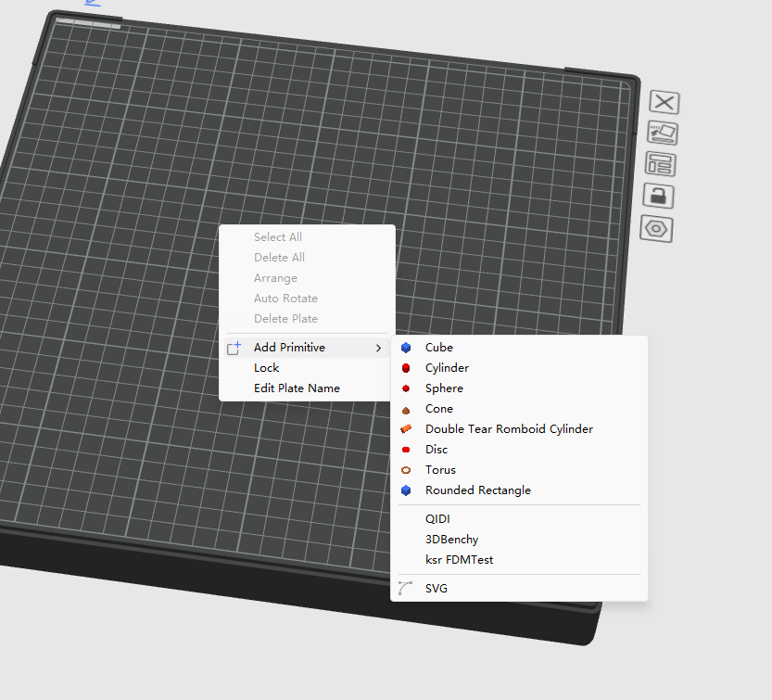Add a Rounded Rectangle primitive
Image resolution: width=772 pixels, height=700 pixels.
pyautogui.click(x=519, y=490)
